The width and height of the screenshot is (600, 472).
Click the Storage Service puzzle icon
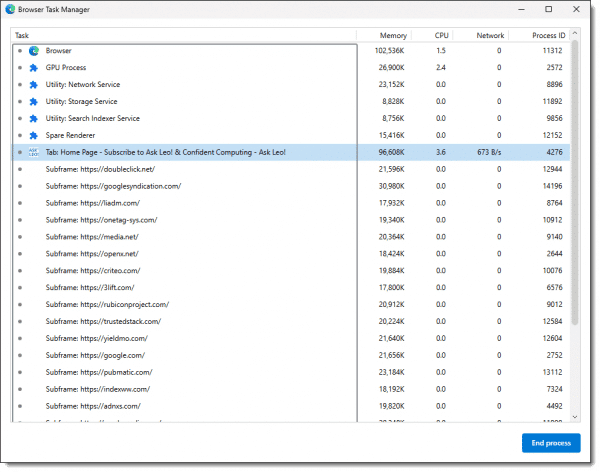34,101
